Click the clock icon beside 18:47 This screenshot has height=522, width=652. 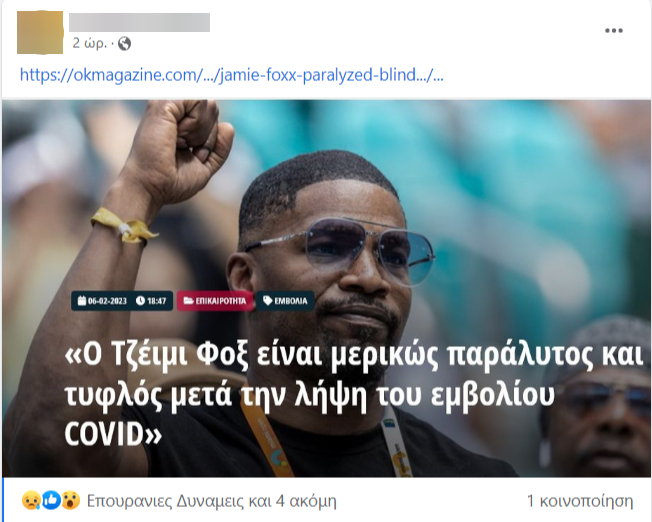coord(141,301)
